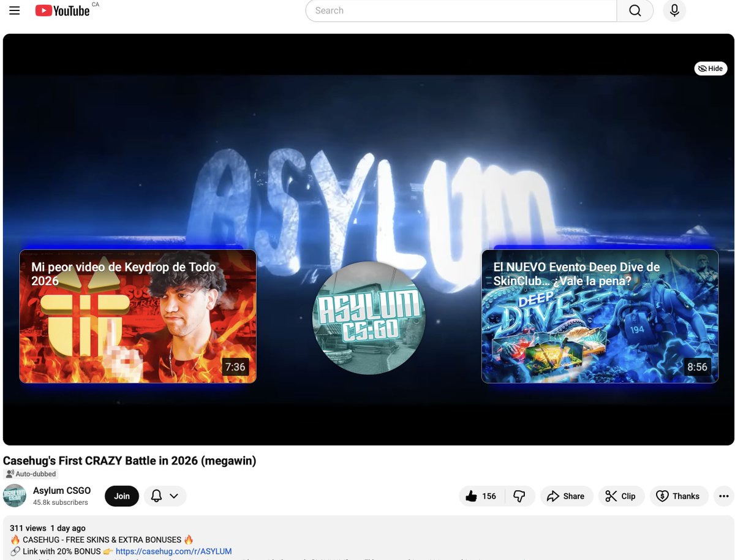Send Thanks to the creator
This screenshot has height=560, width=735.
click(x=678, y=496)
